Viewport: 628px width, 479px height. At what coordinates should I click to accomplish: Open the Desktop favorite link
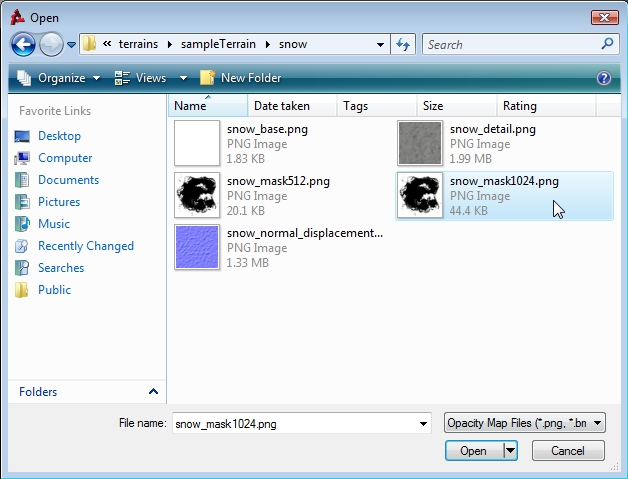coord(59,136)
